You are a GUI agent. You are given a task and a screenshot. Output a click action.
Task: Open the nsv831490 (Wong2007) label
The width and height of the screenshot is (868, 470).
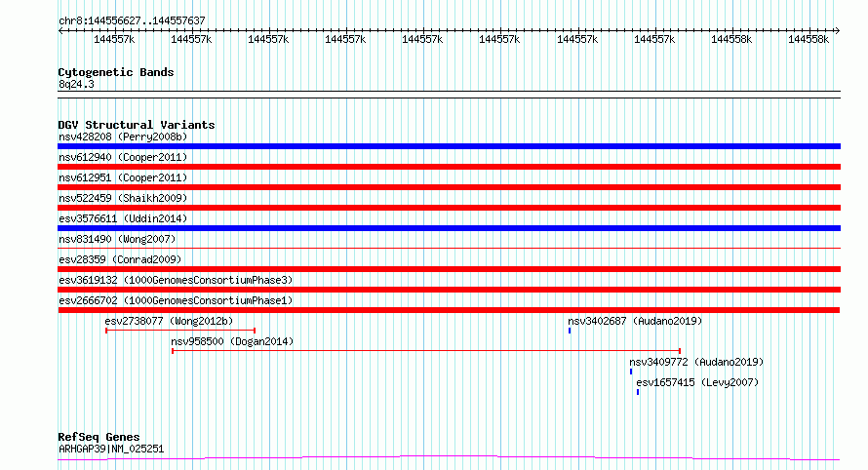point(117,239)
